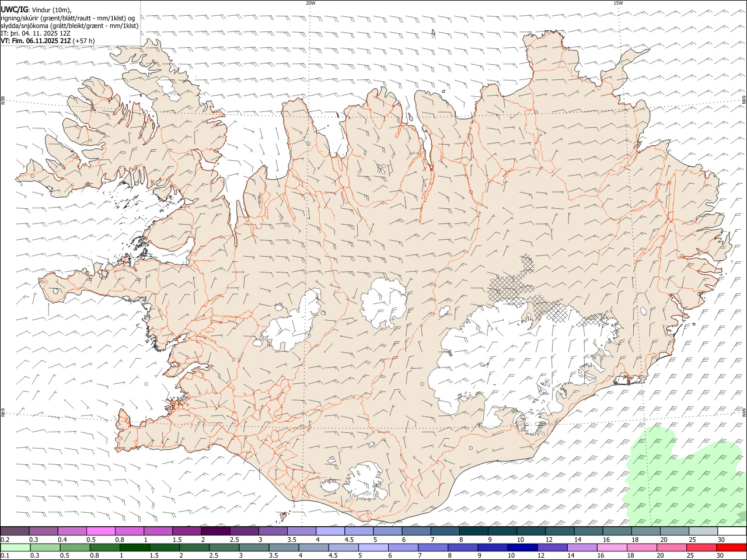Viewport: 747px width, 560px height.
Task: Select the royal blue 9 rain-scale swatch
Action: click(492, 548)
